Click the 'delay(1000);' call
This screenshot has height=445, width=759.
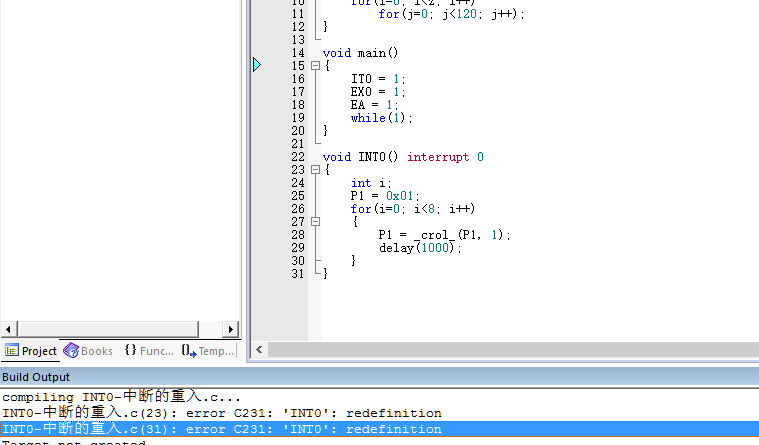(x=420, y=248)
